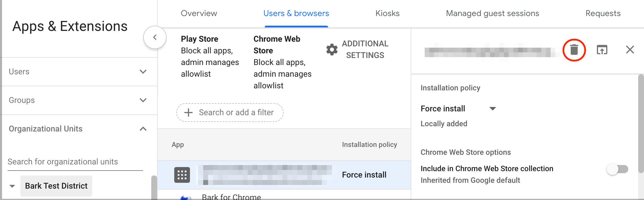This screenshot has height=200, width=644.
Task: Click the trash delete icon
Action: [574, 50]
